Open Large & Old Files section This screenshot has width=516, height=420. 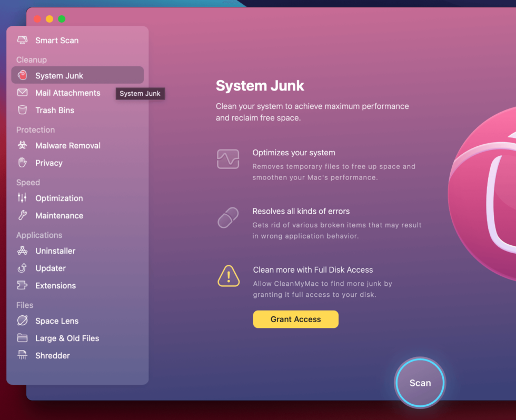(67, 338)
